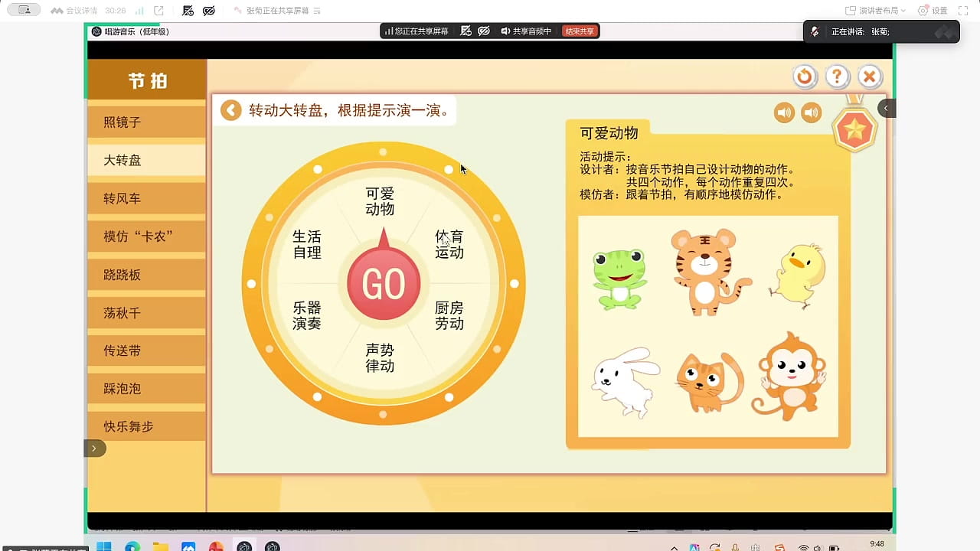Select 踩泡泡 in the sidebar
Image resolution: width=980 pixels, height=551 pixels.
pyautogui.click(x=146, y=389)
